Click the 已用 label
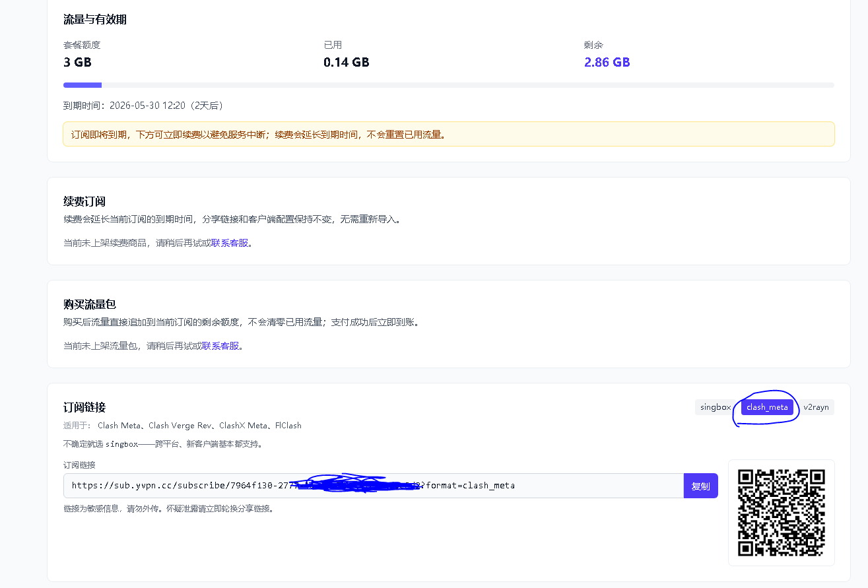868x588 pixels. 333,46
